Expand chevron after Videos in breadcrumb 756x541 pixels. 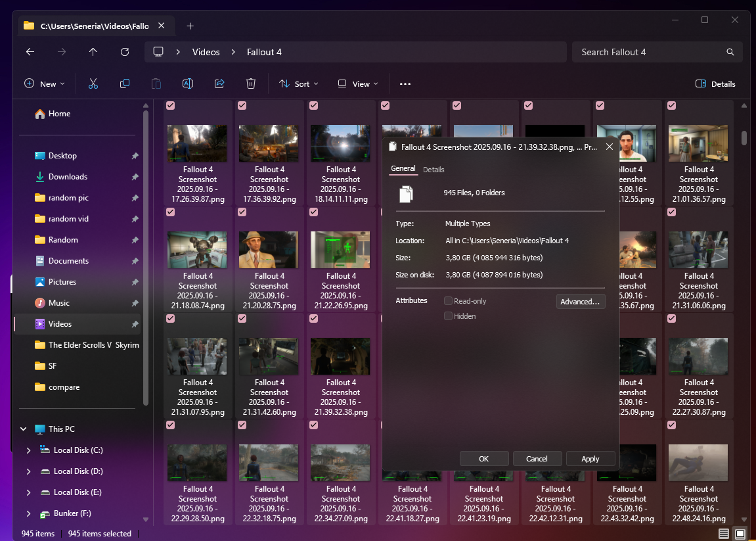click(x=233, y=52)
